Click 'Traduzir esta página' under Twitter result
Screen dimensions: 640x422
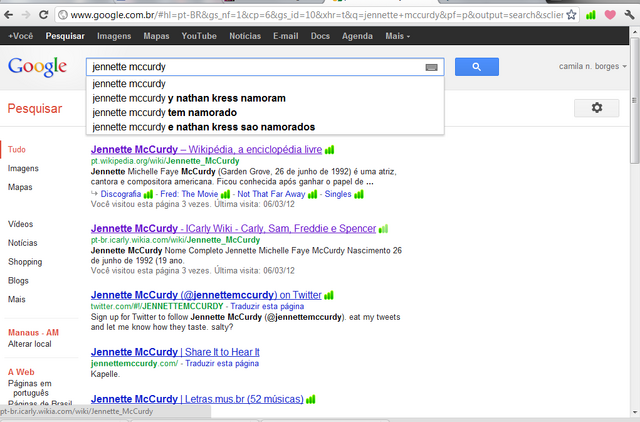coord(267,306)
